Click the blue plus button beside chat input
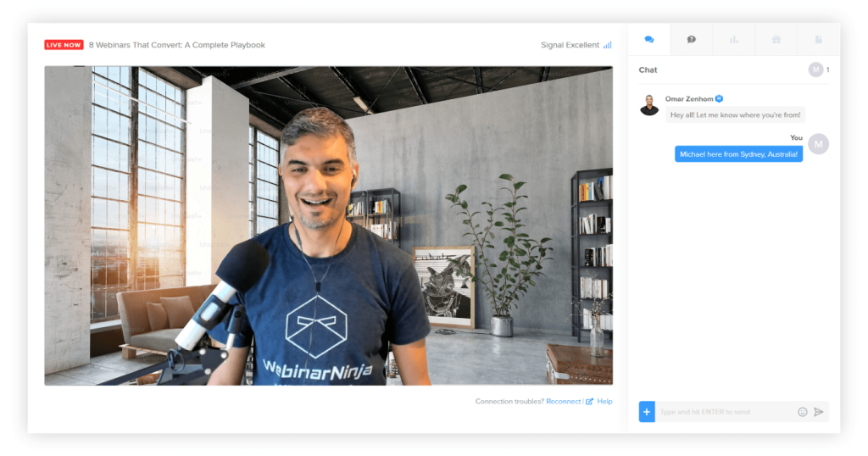The height and width of the screenshot is (456, 868). tap(646, 412)
